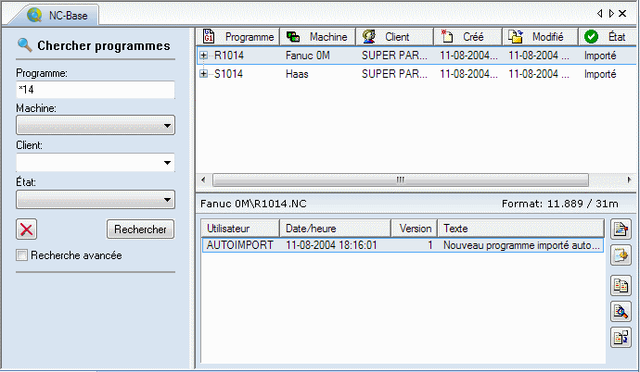
Task: Open the Machine dropdown
Action: coord(96,125)
